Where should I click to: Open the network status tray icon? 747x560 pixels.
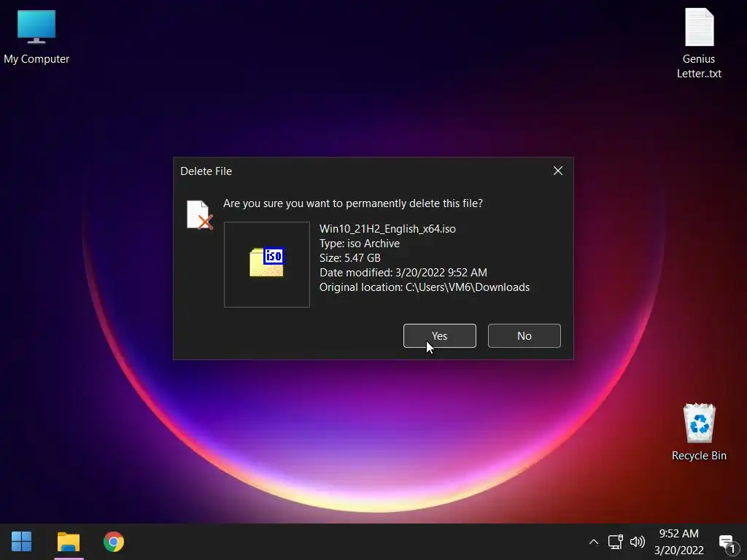pos(615,542)
